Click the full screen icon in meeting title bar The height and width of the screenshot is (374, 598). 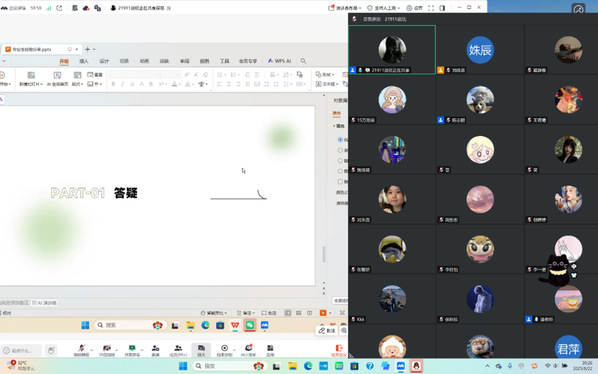click(x=431, y=8)
